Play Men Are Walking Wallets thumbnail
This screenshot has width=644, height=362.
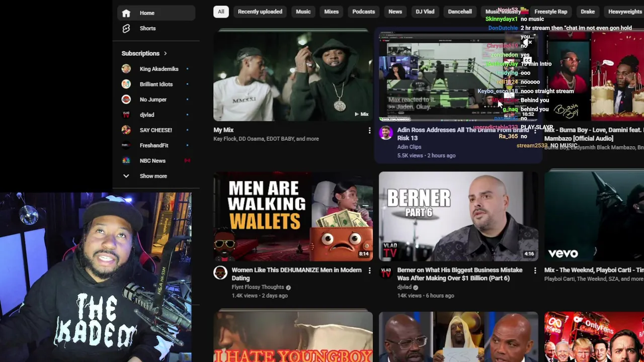[293, 217]
